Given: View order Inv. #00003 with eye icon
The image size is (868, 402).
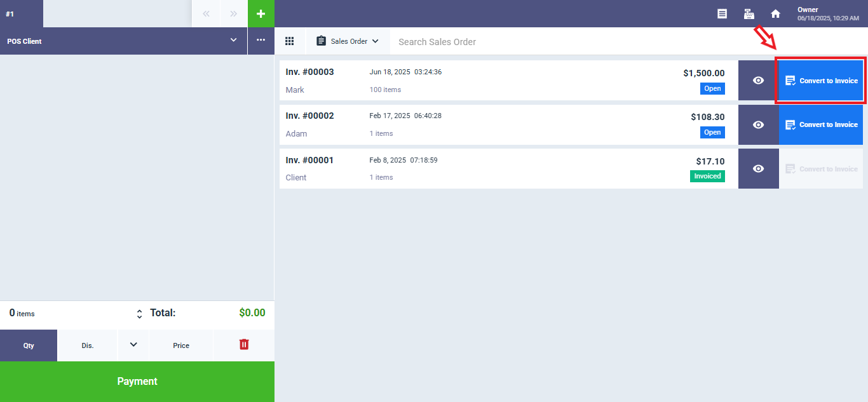Looking at the screenshot, I should [758, 81].
